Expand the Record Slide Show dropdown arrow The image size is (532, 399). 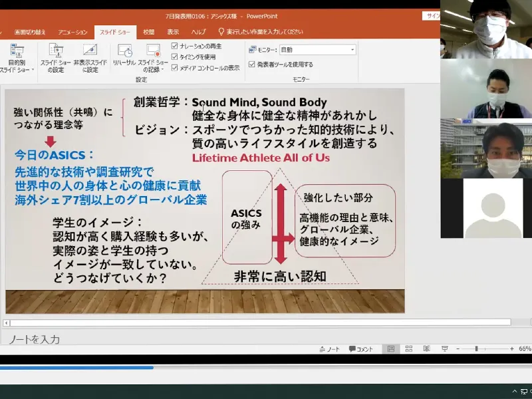coord(162,70)
